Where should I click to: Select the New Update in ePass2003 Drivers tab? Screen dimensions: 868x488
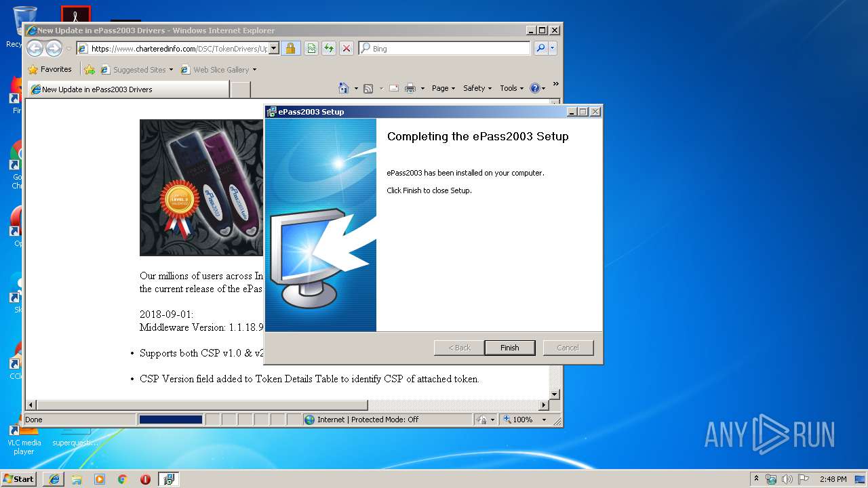pos(127,89)
